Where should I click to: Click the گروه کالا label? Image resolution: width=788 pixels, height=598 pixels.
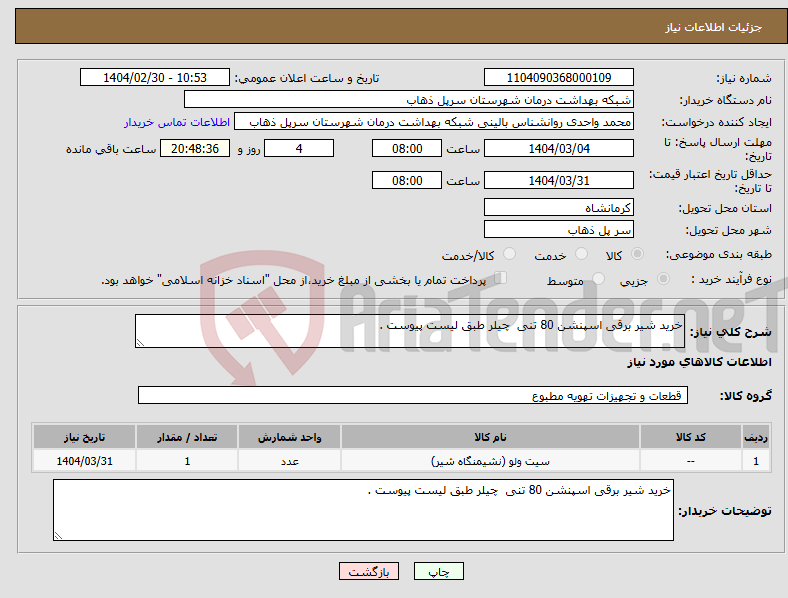(746, 395)
